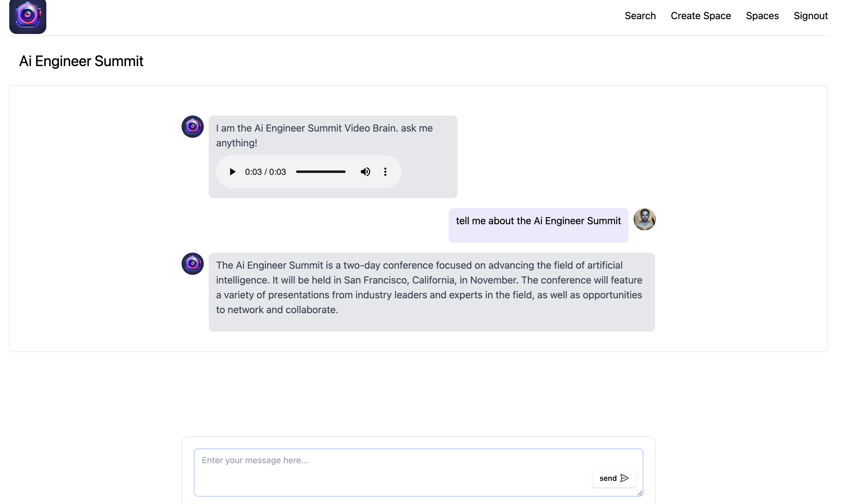
Task: Click the audio time display 0:03 / 0:03
Action: 265,172
